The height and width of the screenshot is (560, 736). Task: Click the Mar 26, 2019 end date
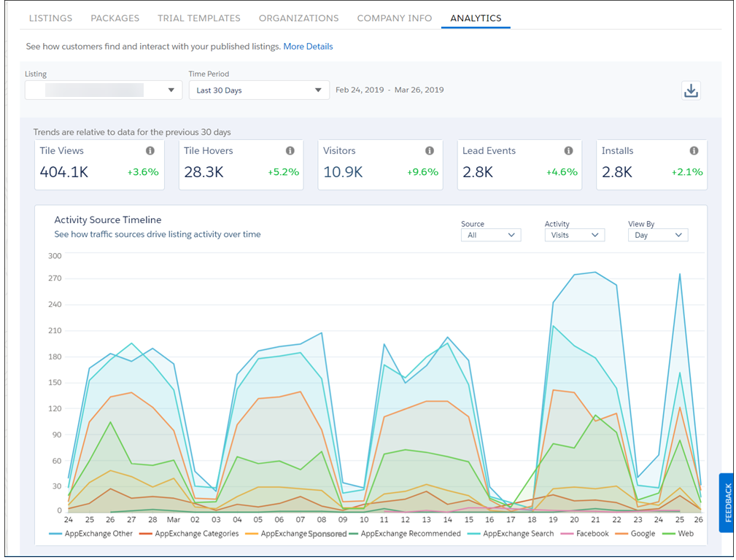pyautogui.click(x=419, y=90)
